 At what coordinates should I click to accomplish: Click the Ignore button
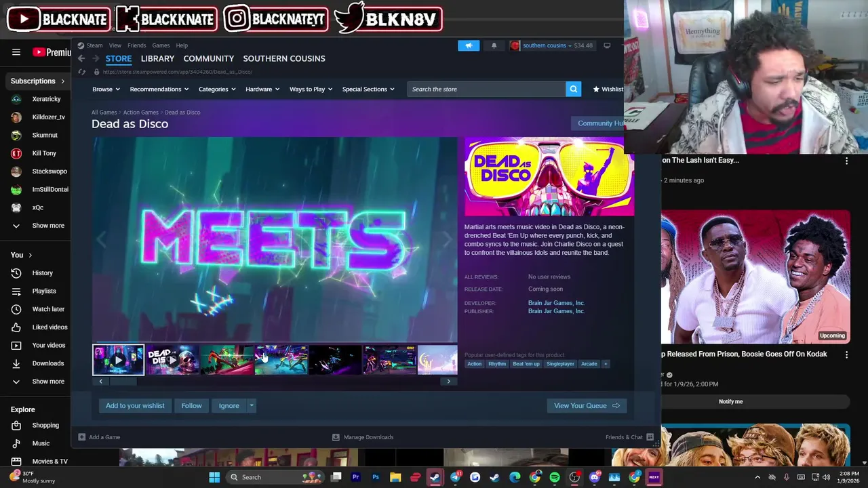tap(229, 406)
